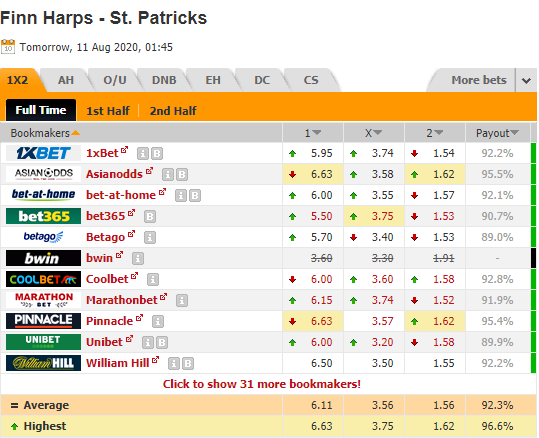Click Asianodds home odds 6.63

pyautogui.click(x=321, y=174)
